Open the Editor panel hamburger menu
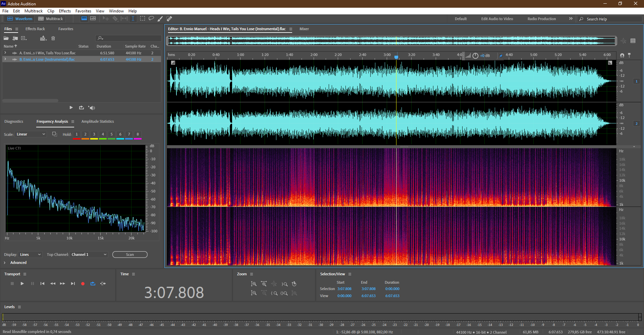The image size is (644, 335). point(291,29)
